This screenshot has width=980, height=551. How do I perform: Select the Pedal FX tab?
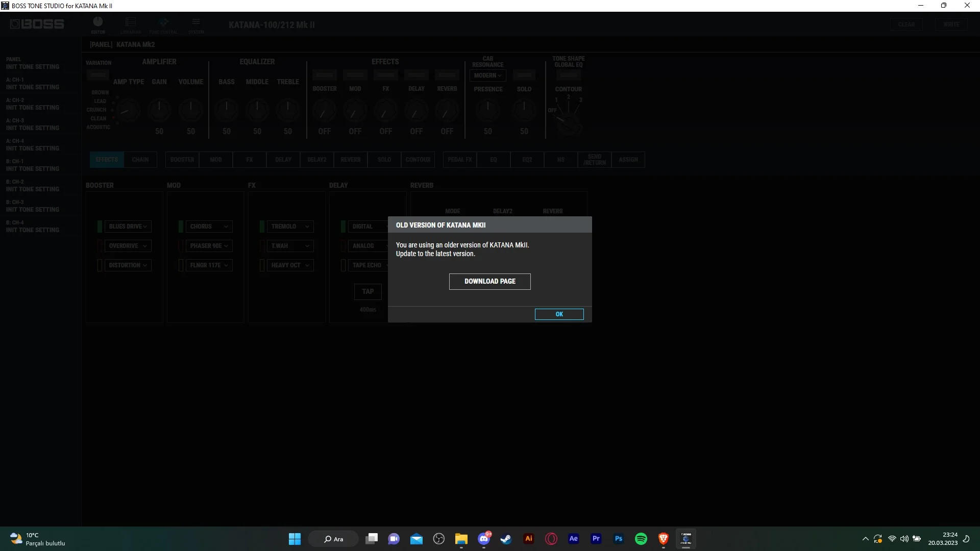pos(459,160)
